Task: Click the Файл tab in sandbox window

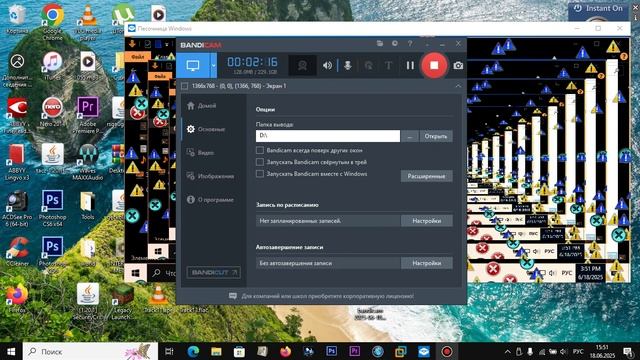Action: click(x=138, y=57)
